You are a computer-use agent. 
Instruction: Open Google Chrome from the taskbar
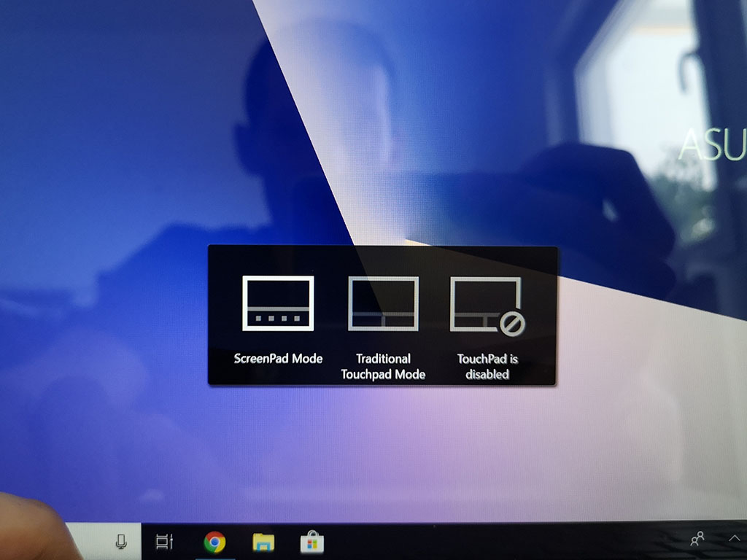215,542
